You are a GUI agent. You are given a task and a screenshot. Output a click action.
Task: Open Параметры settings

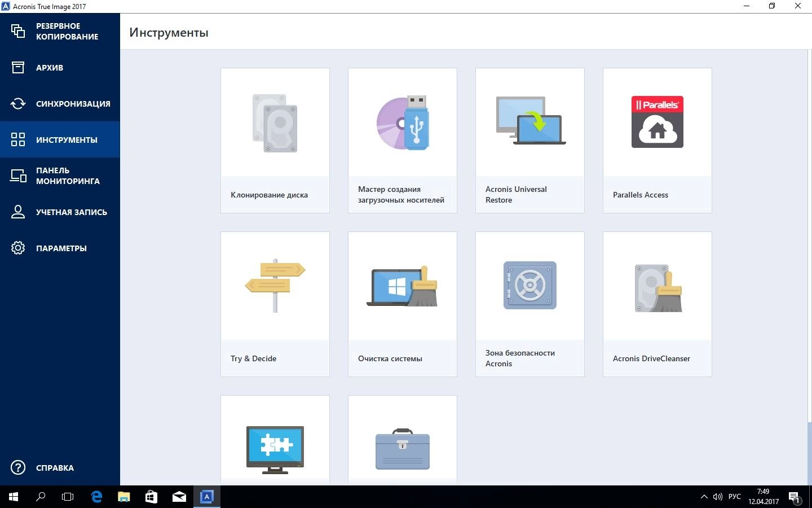tap(60, 248)
